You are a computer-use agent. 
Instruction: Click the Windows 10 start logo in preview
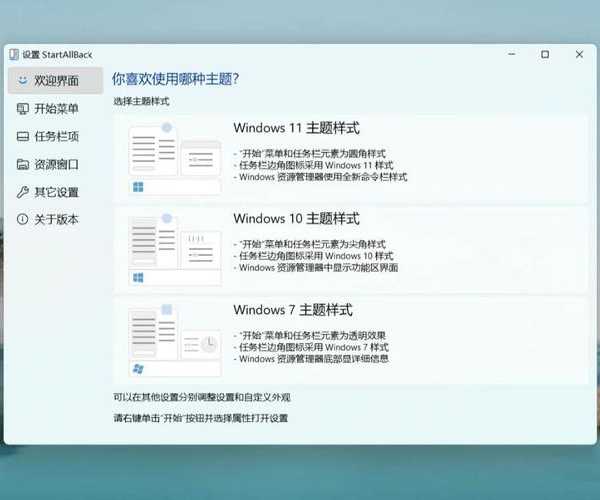[138, 278]
